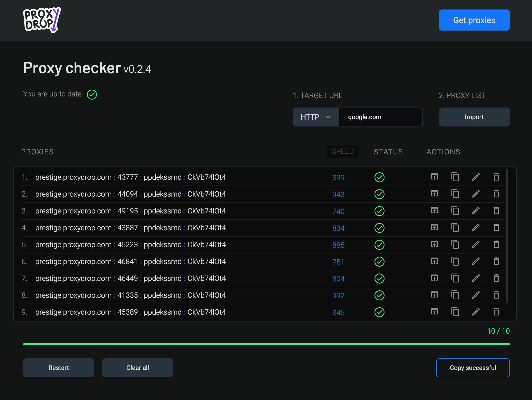Image resolution: width=532 pixels, height=400 pixels.
Task: Delete proxy row with port 43887
Action: click(496, 227)
